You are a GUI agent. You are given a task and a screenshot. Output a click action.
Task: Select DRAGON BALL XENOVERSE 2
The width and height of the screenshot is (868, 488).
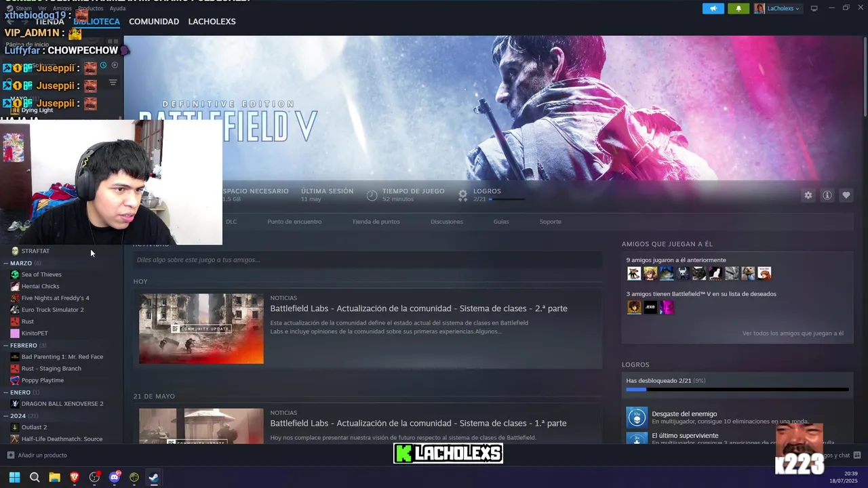[x=62, y=404]
